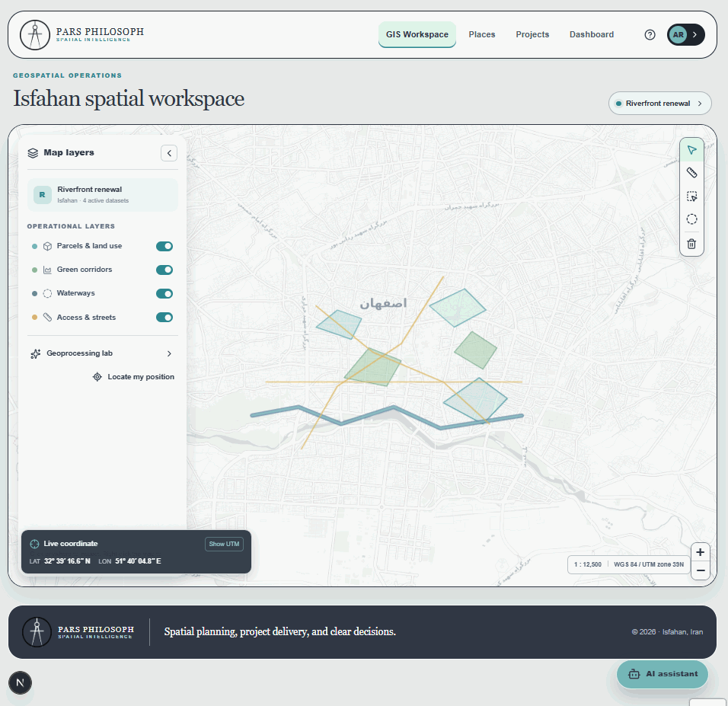The width and height of the screenshot is (728, 706).
Task: Click Locate my position
Action: pos(134,377)
